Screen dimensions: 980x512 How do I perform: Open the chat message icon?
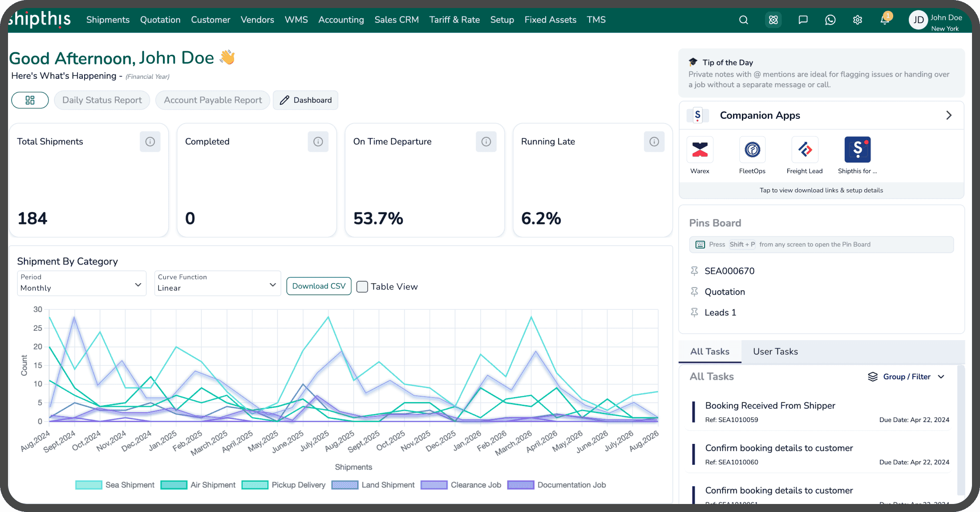pyautogui.click(x=803, y=20)
